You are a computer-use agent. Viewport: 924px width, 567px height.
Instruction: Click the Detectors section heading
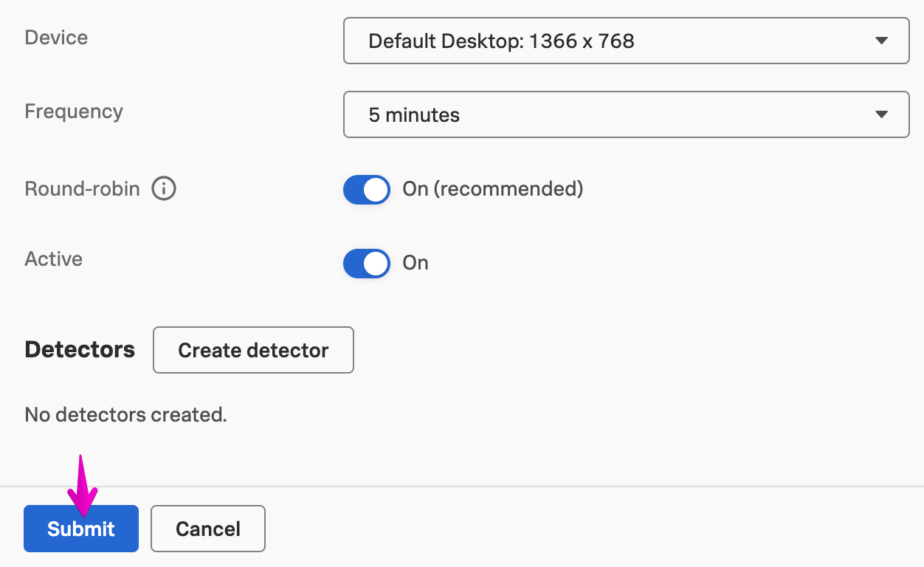[79, 350]
